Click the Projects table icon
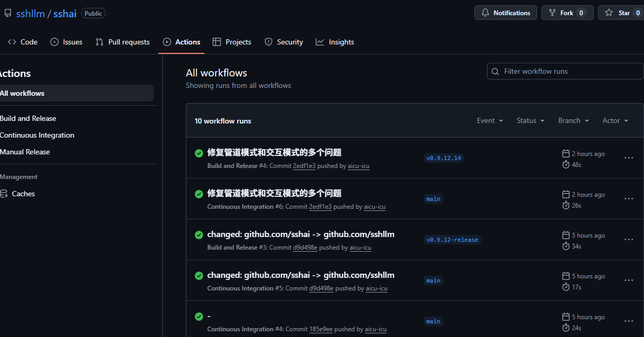644x337 pixels. click(x=217, y=42)
